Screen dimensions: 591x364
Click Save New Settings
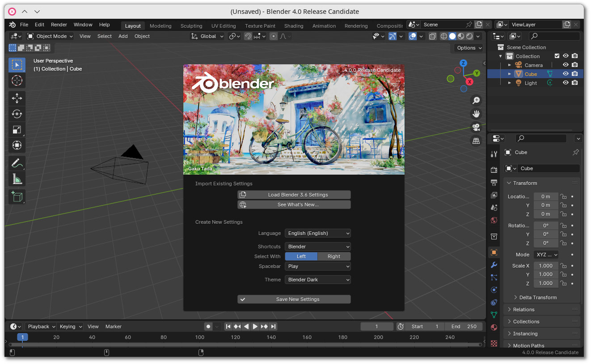pyautogui.click(x=294, y=299)
